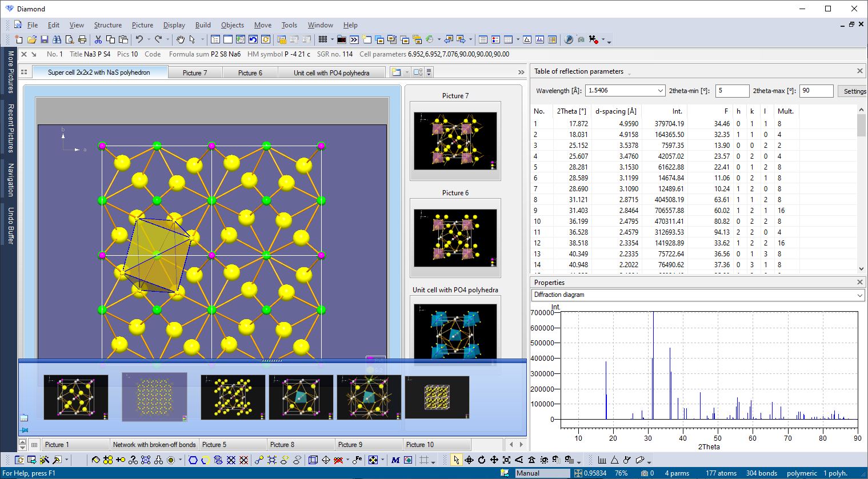Toggle the grid display icon in the bottom toolbar
Screen dimensions: 868x479
tap(424, 461)
